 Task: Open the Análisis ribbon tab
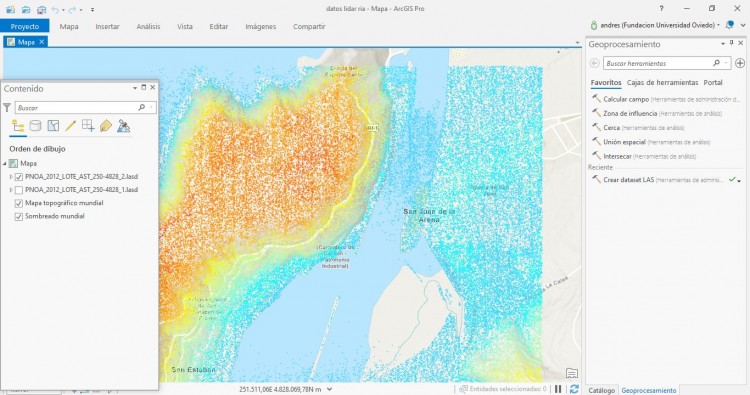[x=148, y=26]
